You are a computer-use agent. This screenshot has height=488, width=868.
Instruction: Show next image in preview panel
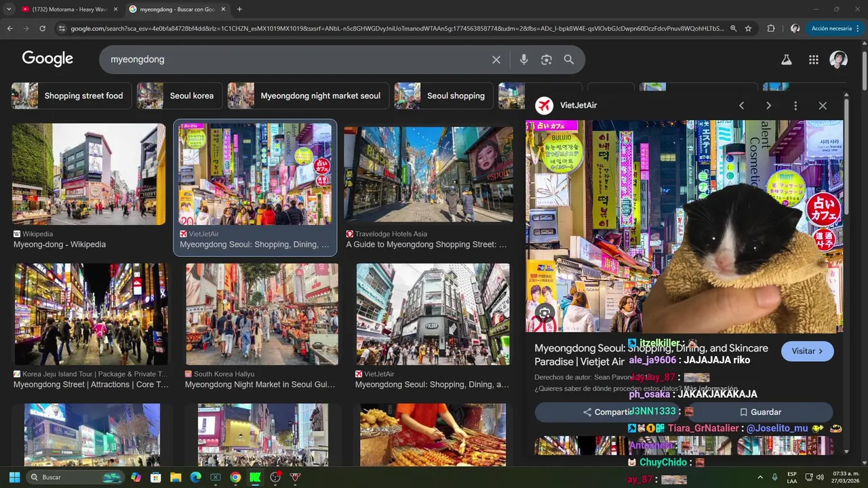tap(768, 106)
